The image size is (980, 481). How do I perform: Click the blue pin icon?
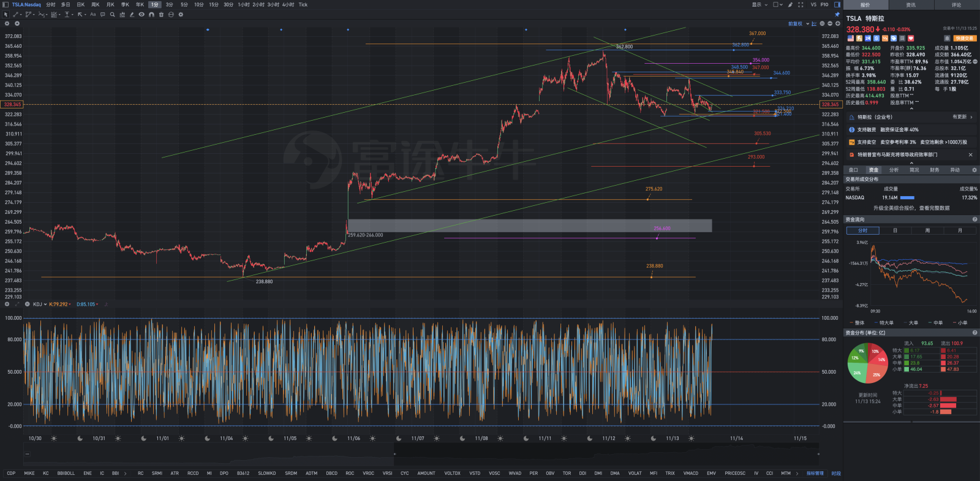[x=837, y=14]
